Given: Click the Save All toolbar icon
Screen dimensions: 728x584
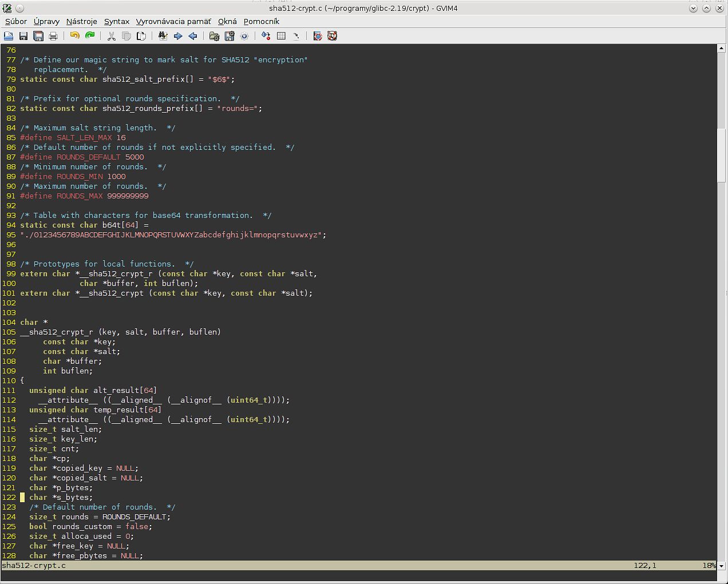Looking at the screenshot, I should [38, 36].
